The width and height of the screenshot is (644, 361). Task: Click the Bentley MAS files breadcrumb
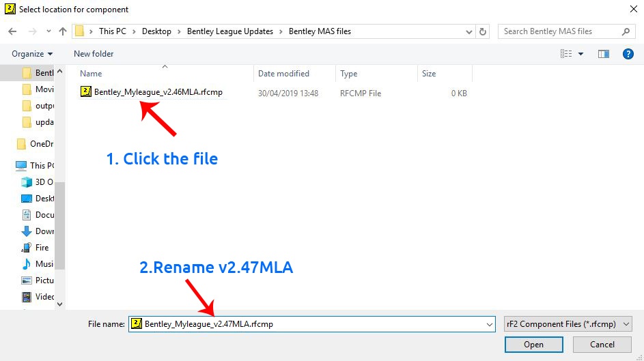320,31
